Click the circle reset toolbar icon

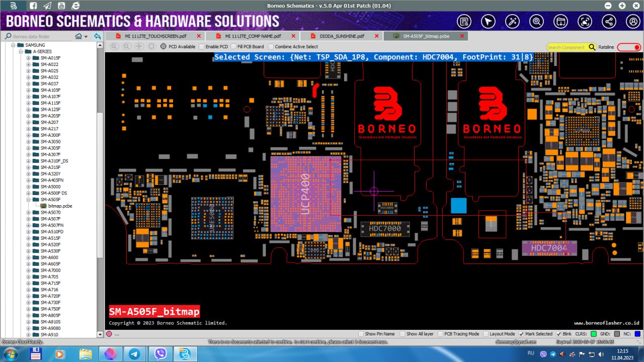[x=151, y=46]
